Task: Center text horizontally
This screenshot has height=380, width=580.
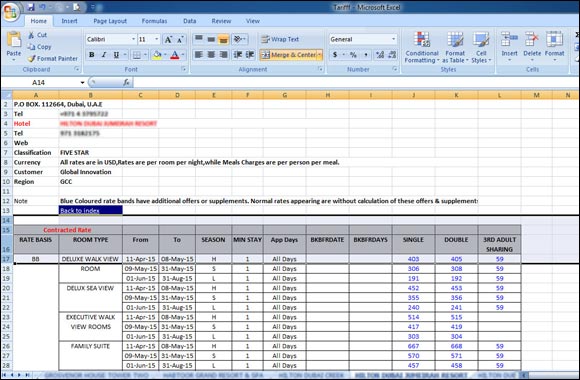Action: pyautogui.click(x=211, y=55)
